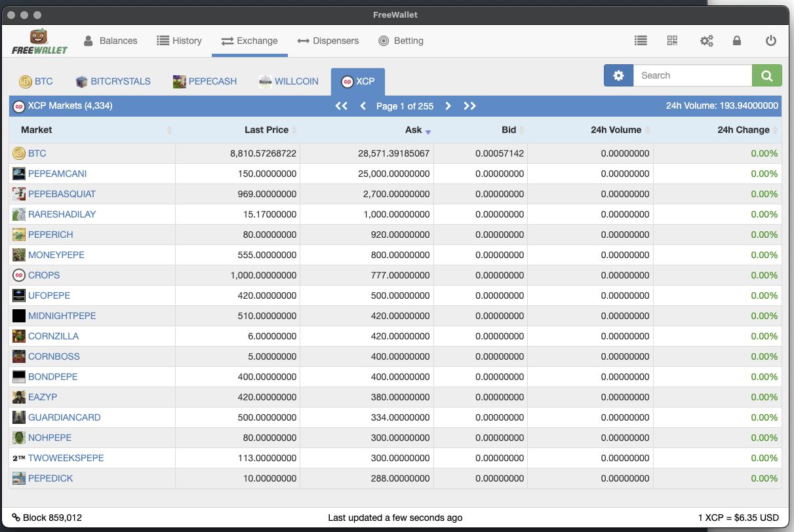794x532 pixels.
Task: Sort table by 24h Change column
Action: click(x=717, y=130)
